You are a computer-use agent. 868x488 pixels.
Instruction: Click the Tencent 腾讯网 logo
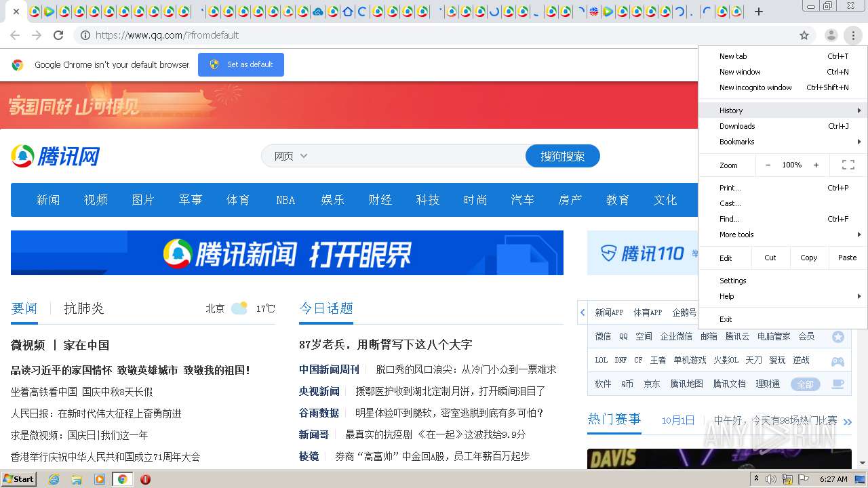56,156
